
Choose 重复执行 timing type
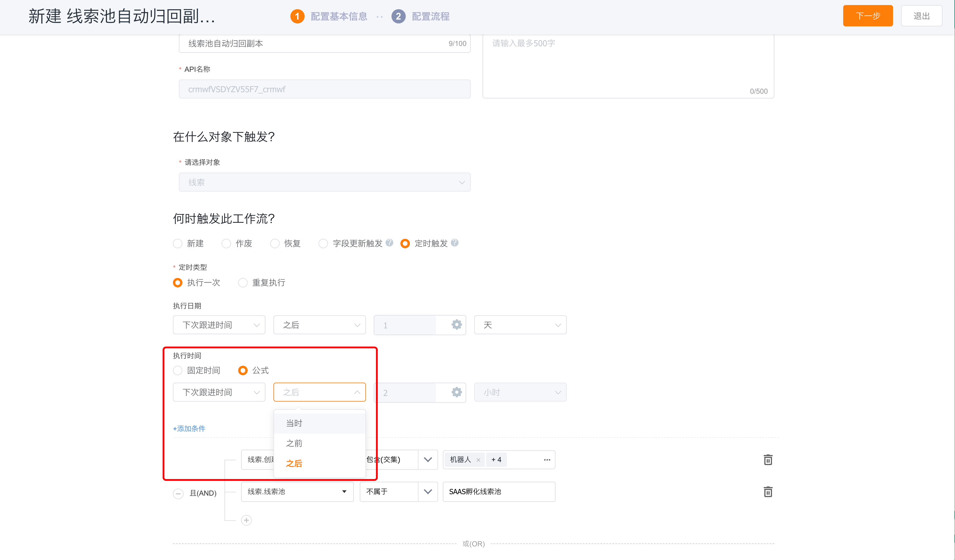243,283
